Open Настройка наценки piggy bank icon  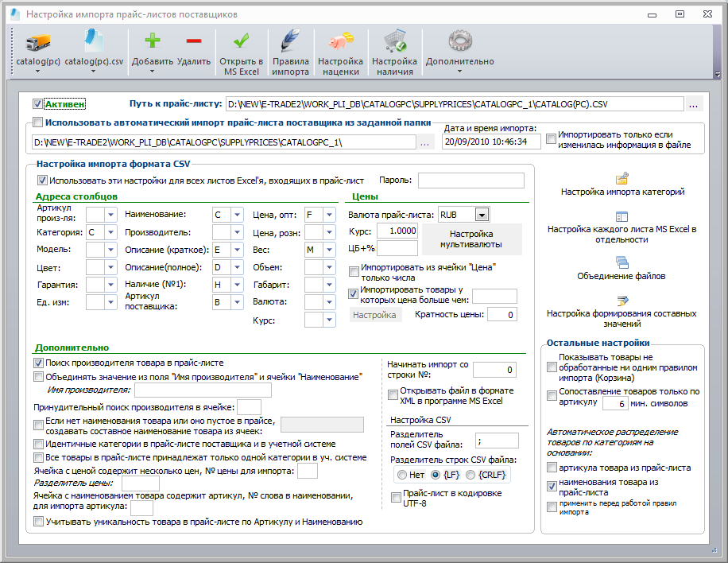(x=341, y=41)
